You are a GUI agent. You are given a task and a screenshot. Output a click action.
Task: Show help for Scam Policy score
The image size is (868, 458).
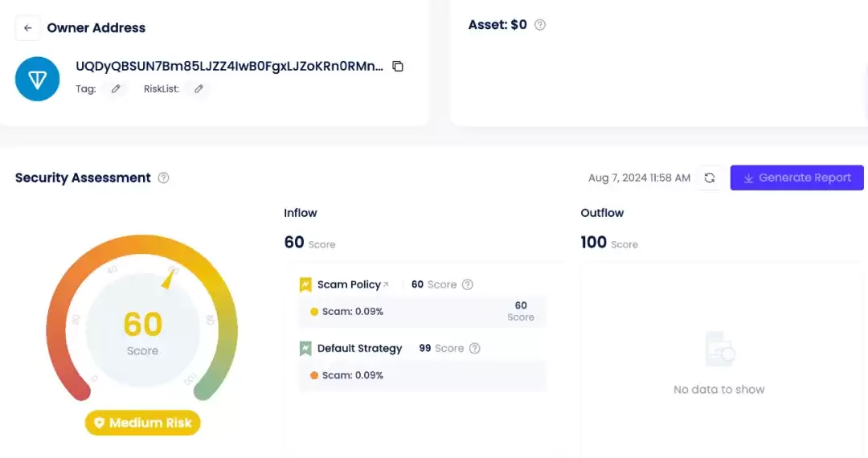coord(468,284)
